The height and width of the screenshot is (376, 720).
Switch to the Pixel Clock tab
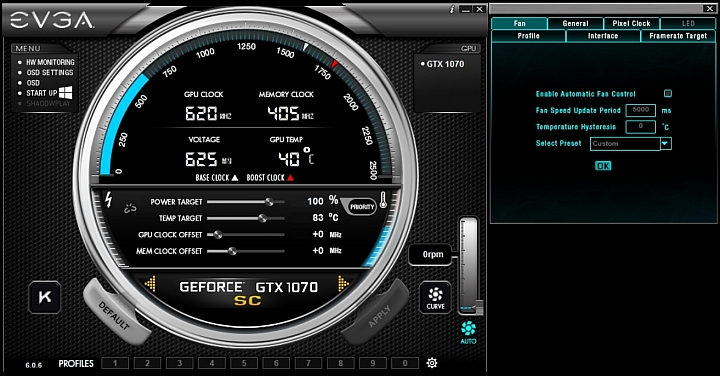pyautogui.click(x=631, y=23)
